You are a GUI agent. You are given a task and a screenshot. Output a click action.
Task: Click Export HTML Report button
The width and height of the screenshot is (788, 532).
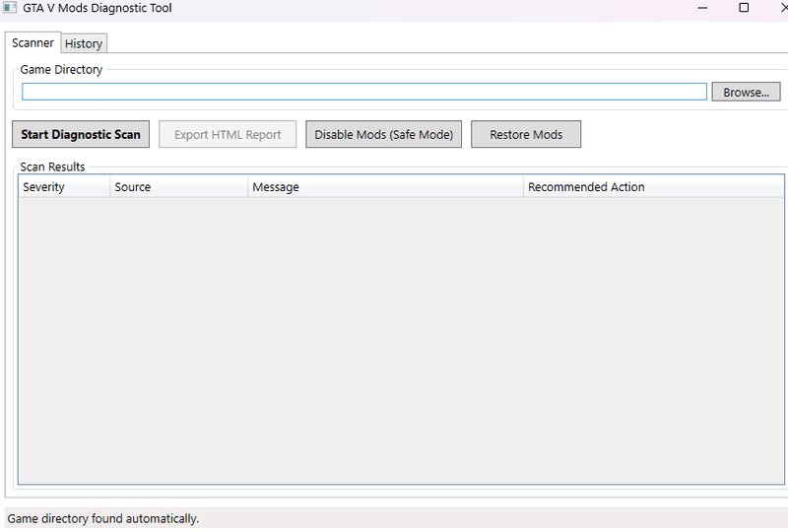228,135
